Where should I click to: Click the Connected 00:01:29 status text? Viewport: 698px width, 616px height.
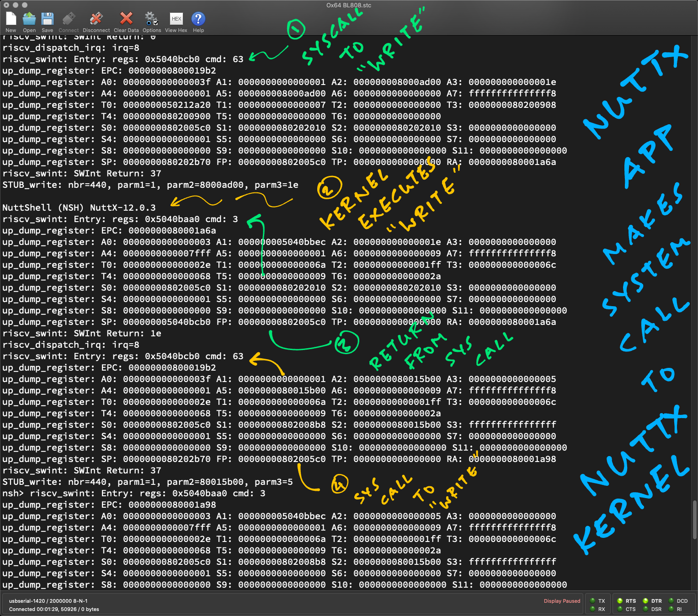coord(54,609)
